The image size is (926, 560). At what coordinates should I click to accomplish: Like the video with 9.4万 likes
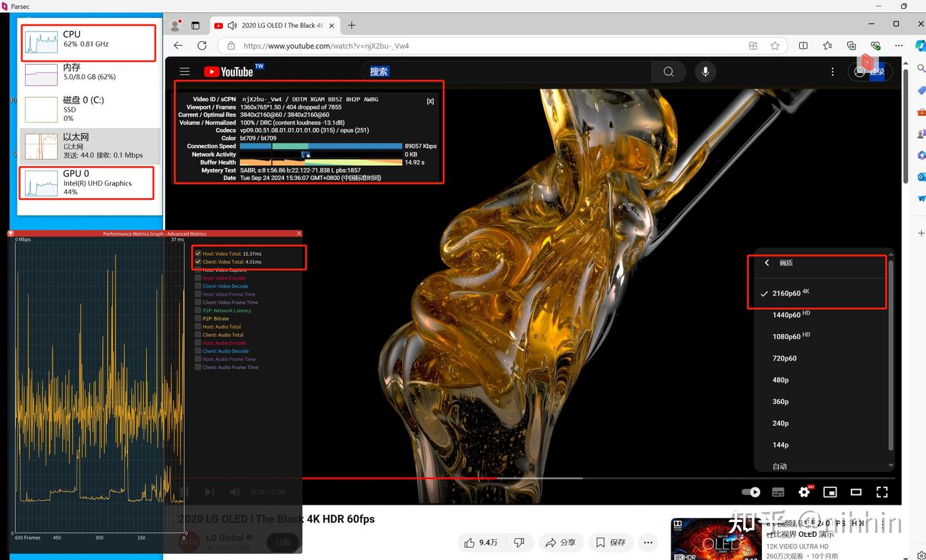(481, 543)
